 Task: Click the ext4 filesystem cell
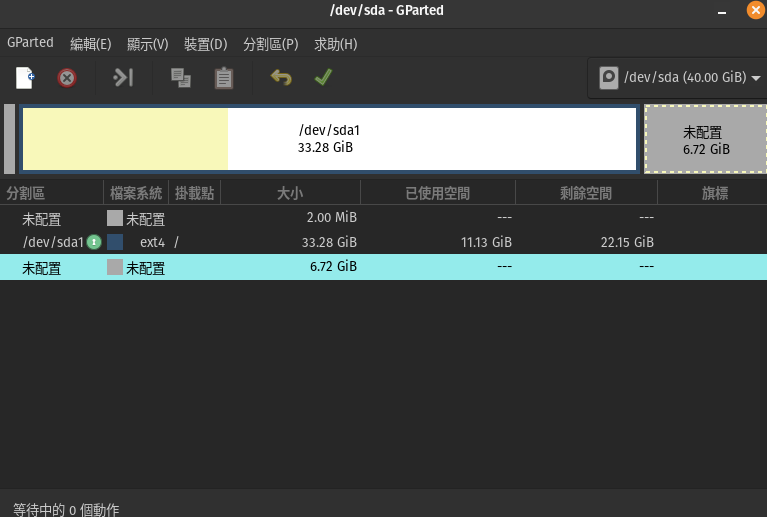(x=152, y=242)
